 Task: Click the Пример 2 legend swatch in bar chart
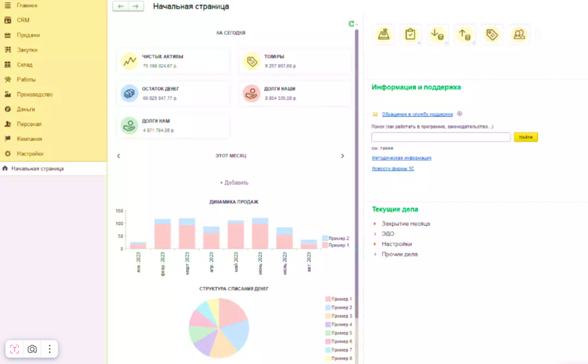[x=325, y=238]
